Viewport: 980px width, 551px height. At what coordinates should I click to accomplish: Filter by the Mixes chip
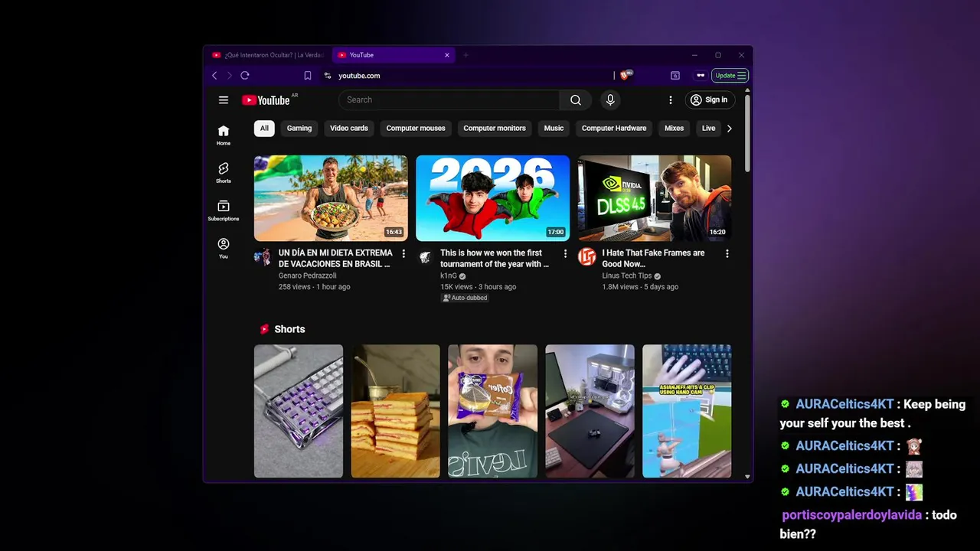pyautogui.click(x=675, y=129)
